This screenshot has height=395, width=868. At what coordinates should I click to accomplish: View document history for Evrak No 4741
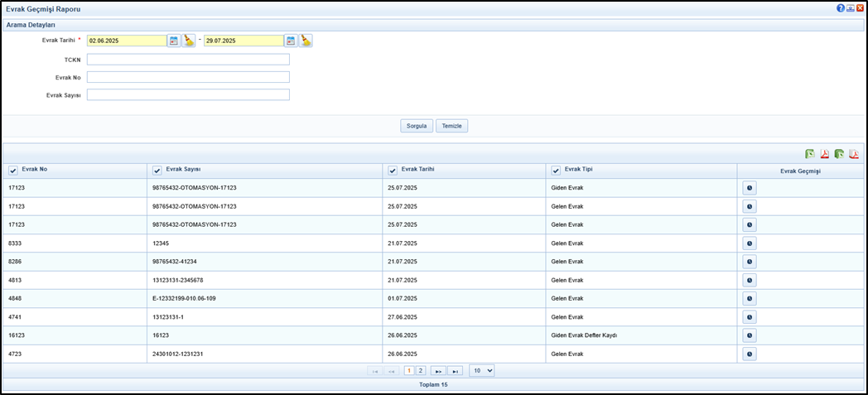point(750,317)
